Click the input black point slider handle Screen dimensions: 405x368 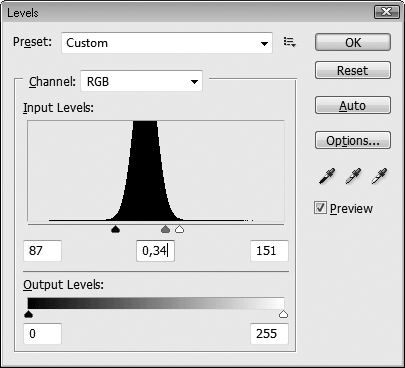[115, 229]
